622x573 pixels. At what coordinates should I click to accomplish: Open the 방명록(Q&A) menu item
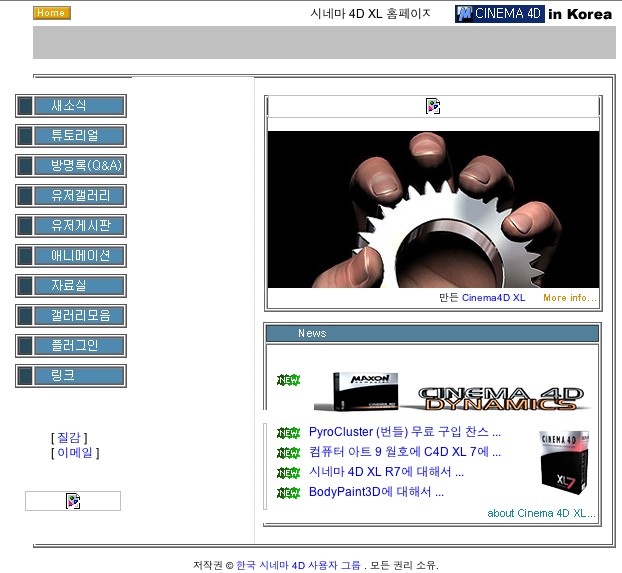[71, 166]
